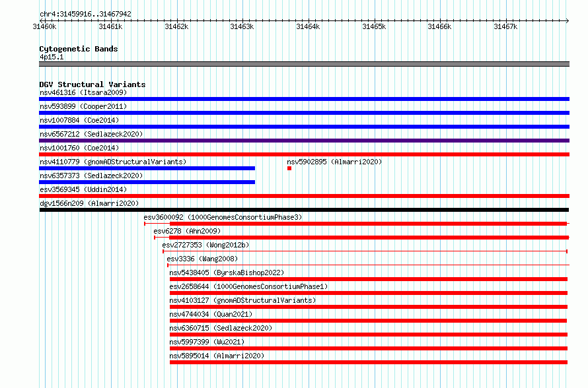588x388 pixels.
Task: Click the red bar under esv3569345
Action: pos(304,196)
